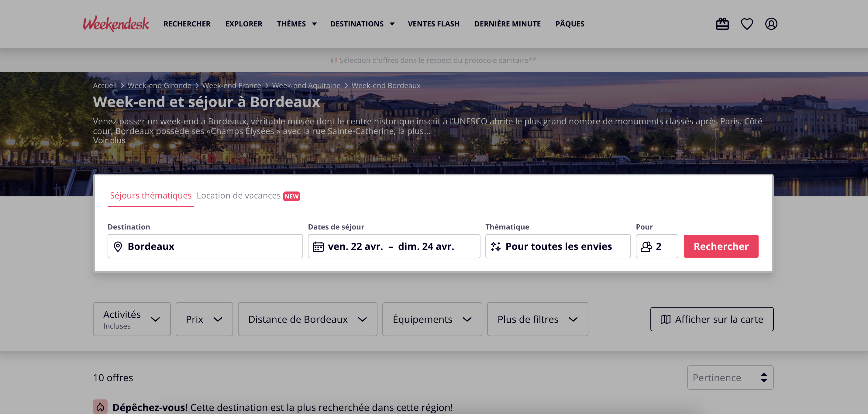This screenshot has width=868, height=414.
Task: Click the location pin icon in Destination field
Action: [x=118, y=247]
